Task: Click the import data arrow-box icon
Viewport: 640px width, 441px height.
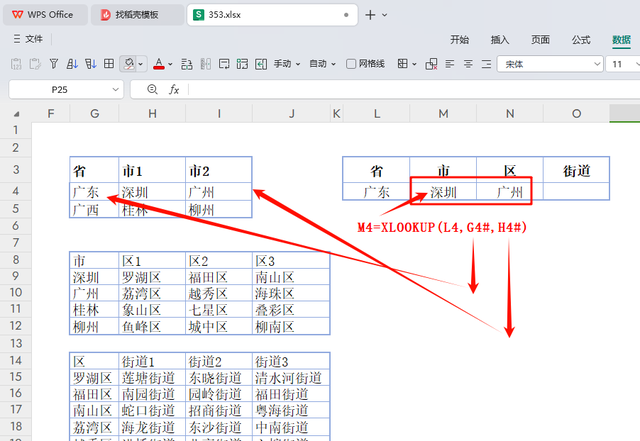Action: [x=261, y=64]
